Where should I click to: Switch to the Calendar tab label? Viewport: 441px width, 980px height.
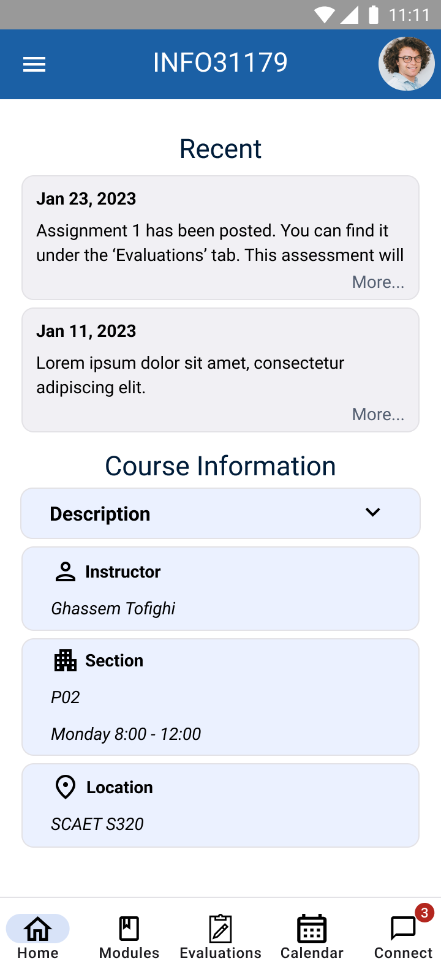312,953
